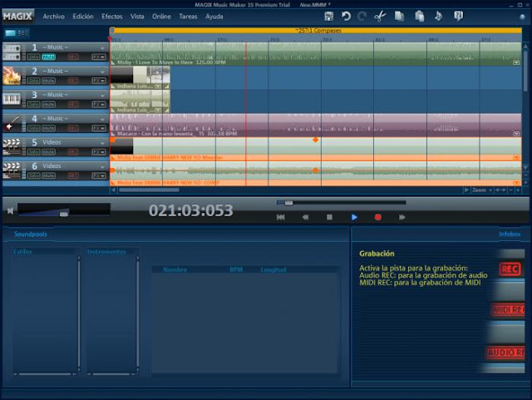Click the speaker volume icon
Image resolution: width=532 pixels, height=400 pixels.
pyautogui.click(x=10, y=211)
